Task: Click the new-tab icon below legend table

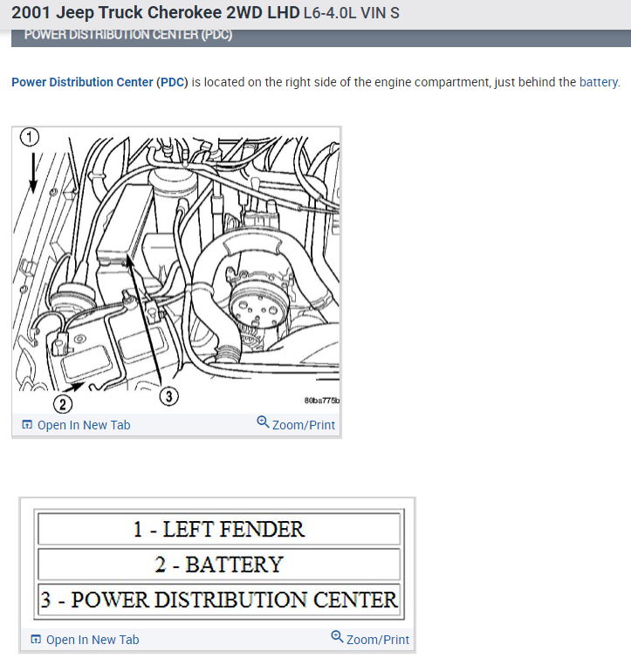Action: point(36,640)
